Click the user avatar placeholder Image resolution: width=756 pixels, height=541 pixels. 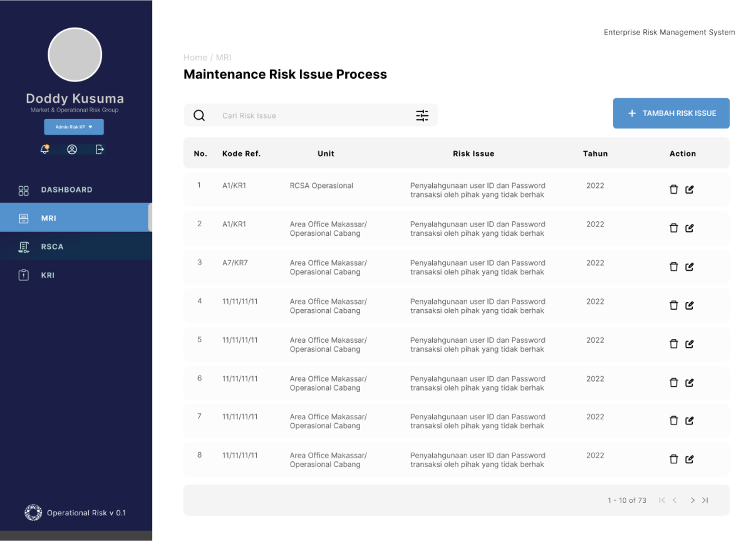click(75, 55)
